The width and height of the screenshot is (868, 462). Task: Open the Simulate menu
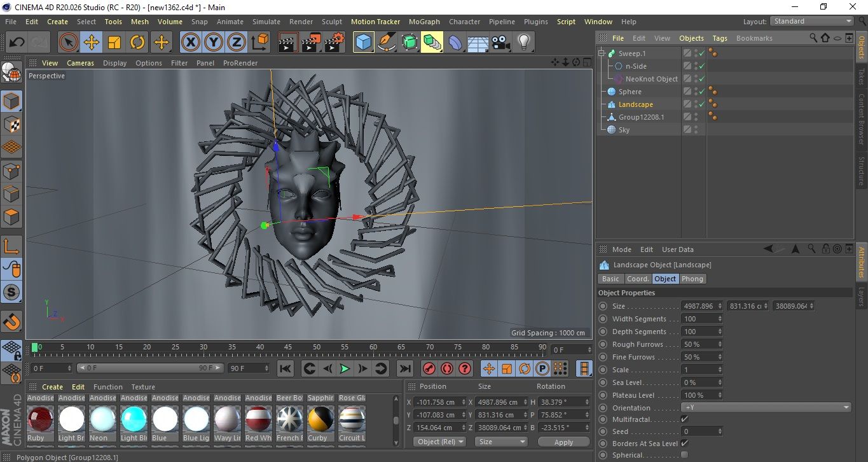click(x=266, y=22)
